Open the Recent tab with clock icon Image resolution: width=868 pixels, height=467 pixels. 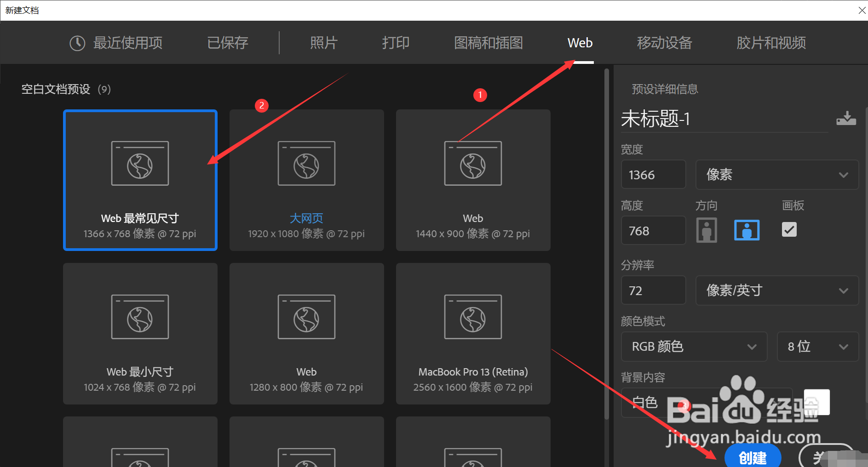(116, 43)
